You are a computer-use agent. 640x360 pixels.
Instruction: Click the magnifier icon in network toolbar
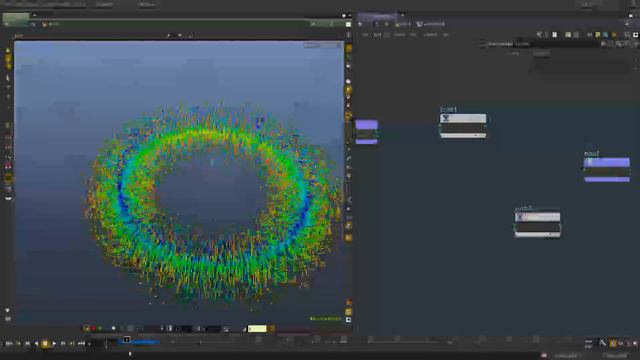tap(627, 35)
